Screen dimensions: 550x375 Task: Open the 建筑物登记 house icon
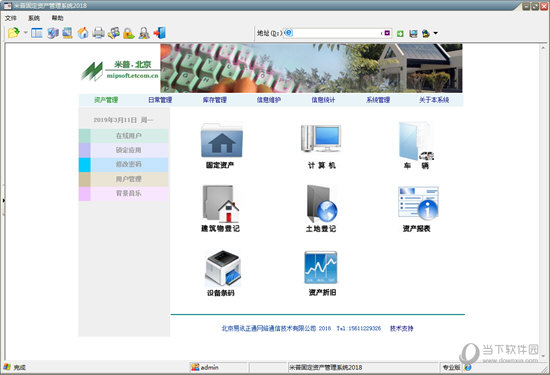click(x=221, y=204)
